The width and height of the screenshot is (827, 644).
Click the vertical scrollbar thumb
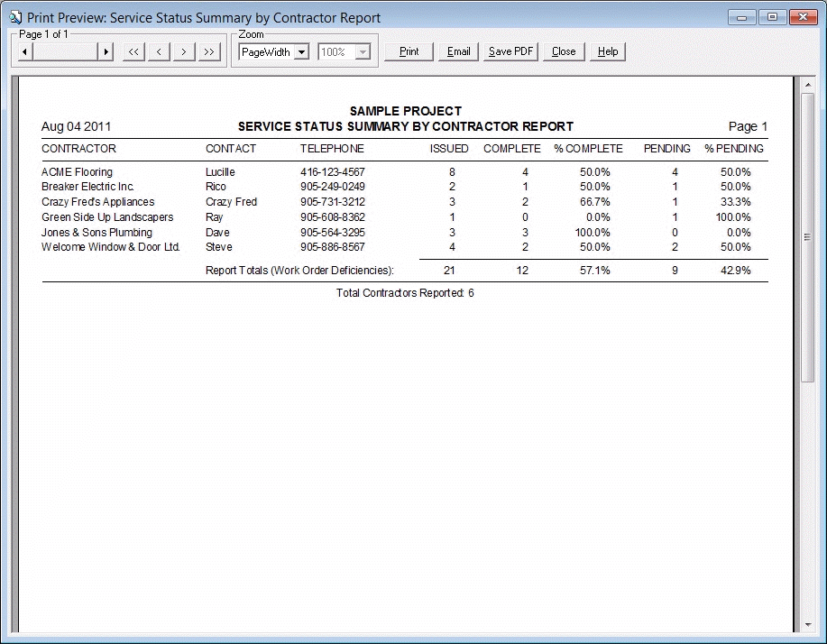coord(807,237)
